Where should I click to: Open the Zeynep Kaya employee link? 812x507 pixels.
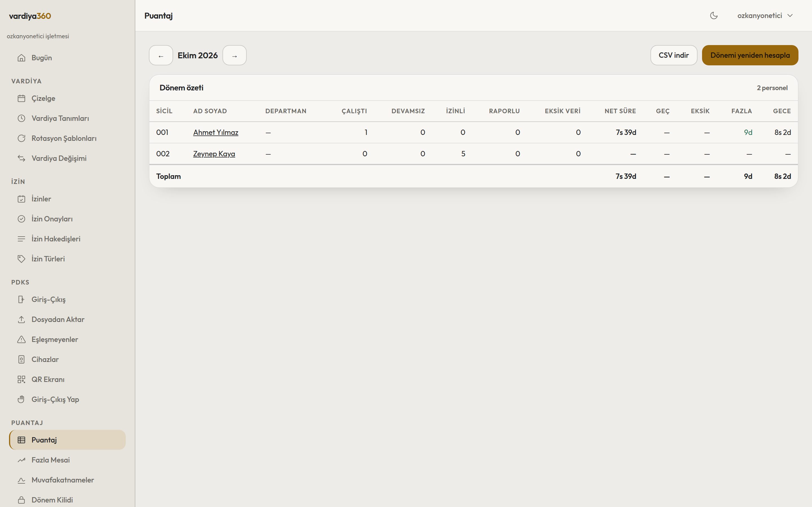[214, 154]
